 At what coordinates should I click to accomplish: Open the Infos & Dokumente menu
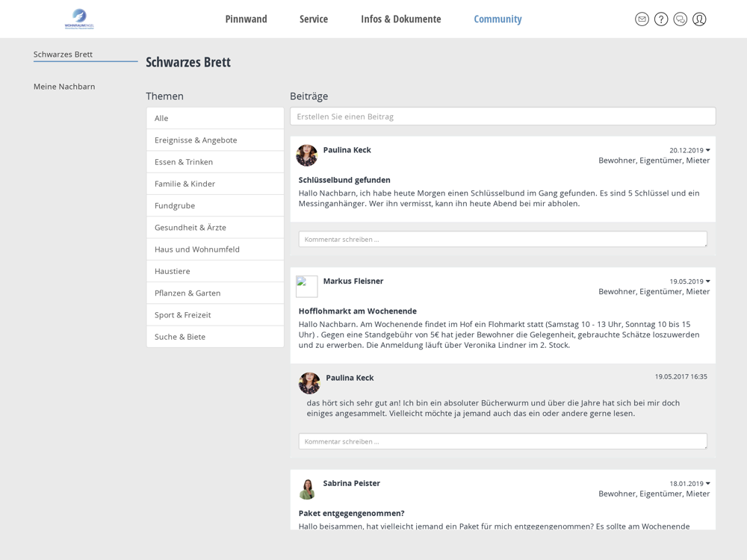click(400, 19)
